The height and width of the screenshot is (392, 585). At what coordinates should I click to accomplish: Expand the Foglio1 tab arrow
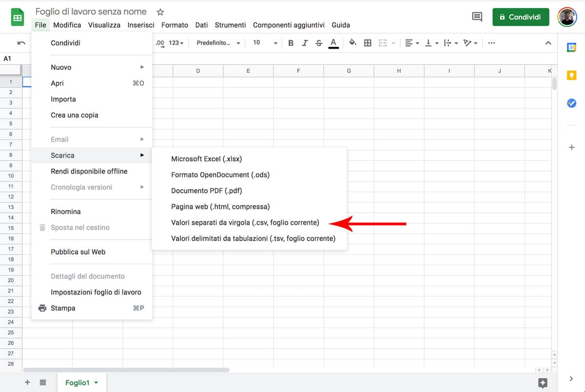click(96, 383)
